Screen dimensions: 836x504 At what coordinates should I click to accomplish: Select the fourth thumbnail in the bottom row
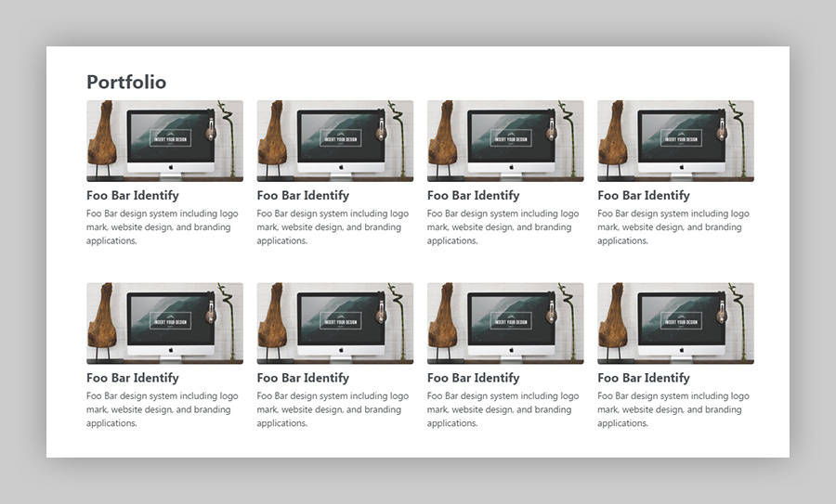tap(675, 323)
